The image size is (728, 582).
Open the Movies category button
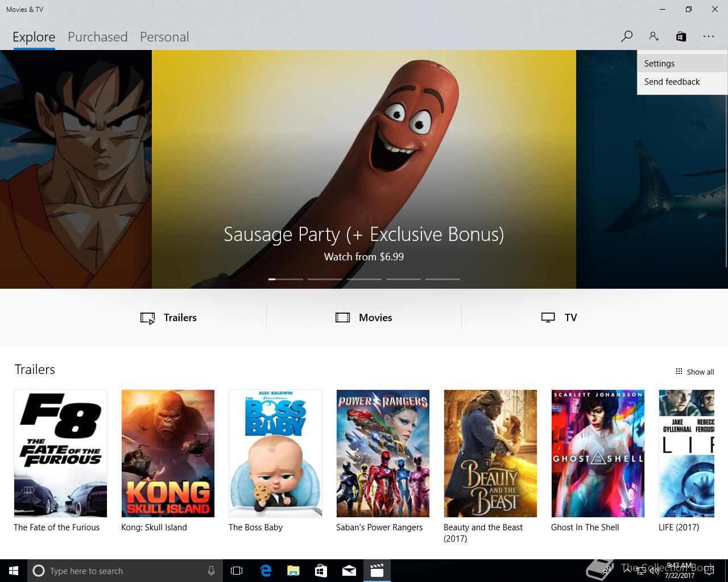tap(364, 318)
